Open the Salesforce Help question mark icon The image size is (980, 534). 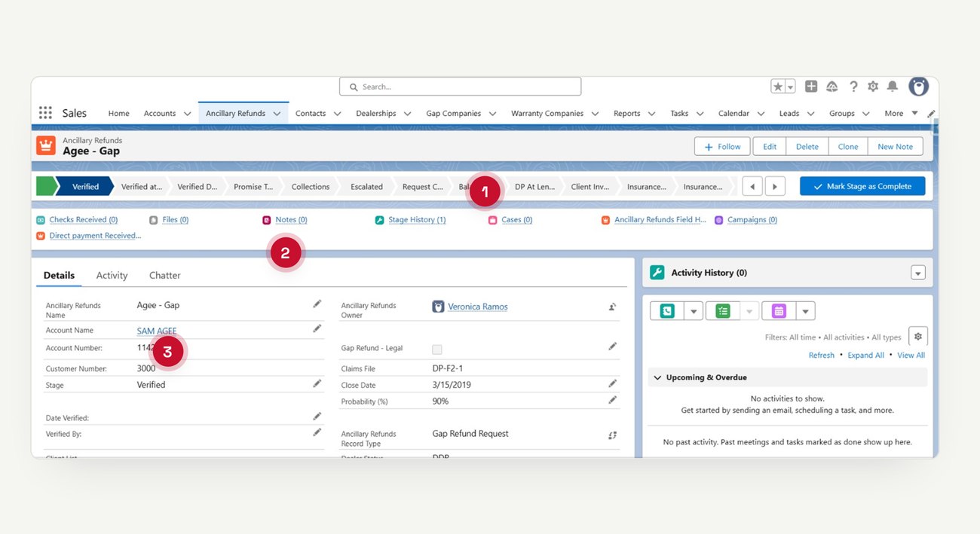pyautogui.click(x=853, y=87)
